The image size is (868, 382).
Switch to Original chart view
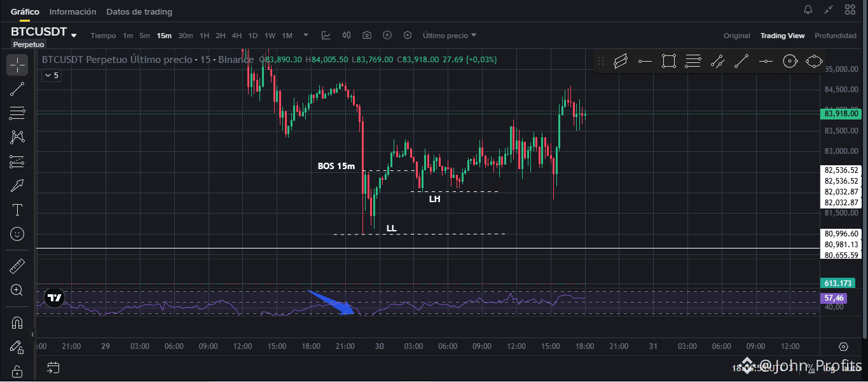point(737,36)
